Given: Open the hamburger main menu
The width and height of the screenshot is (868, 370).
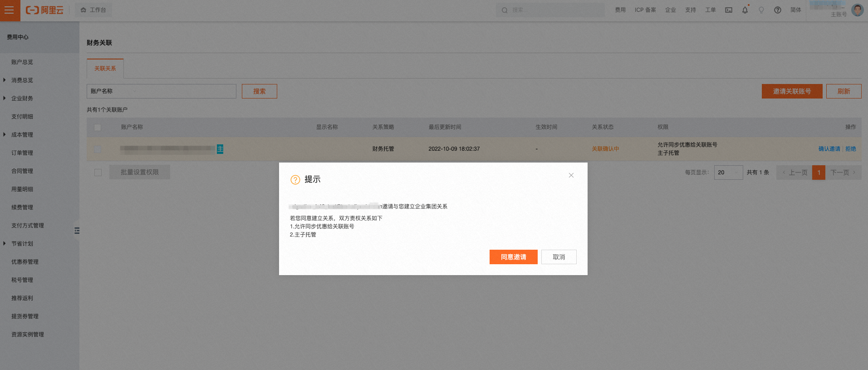Looking at the screenshot, I should tap(10, 10).
